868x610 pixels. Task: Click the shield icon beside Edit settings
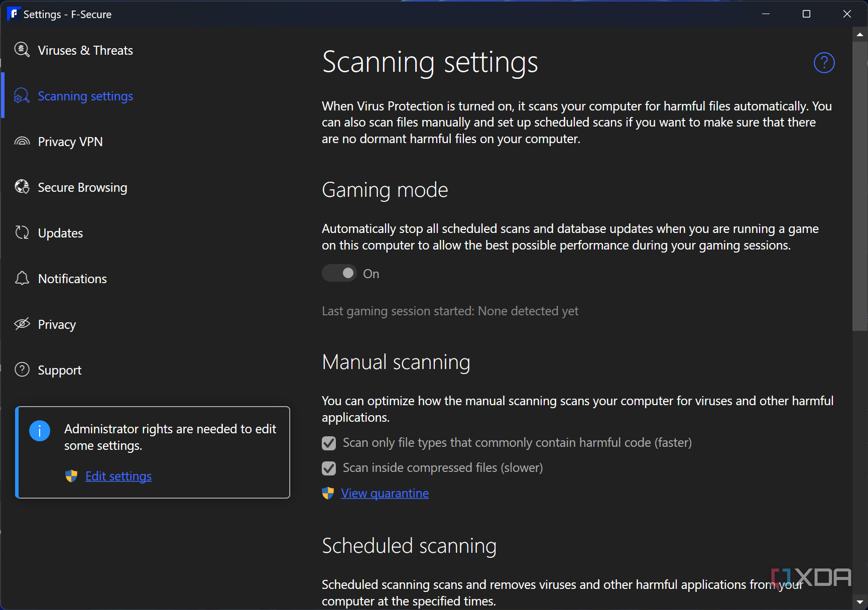pyautogui.click(x=71, y=476)
